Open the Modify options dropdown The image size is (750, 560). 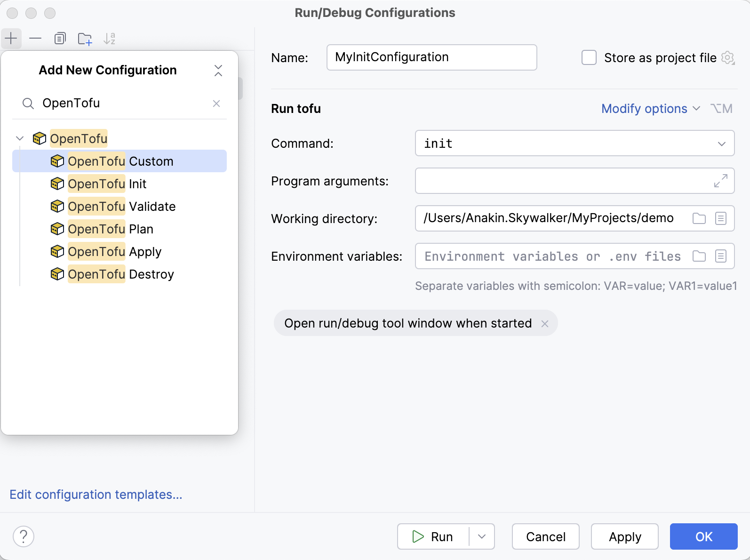tap(651, 109)
